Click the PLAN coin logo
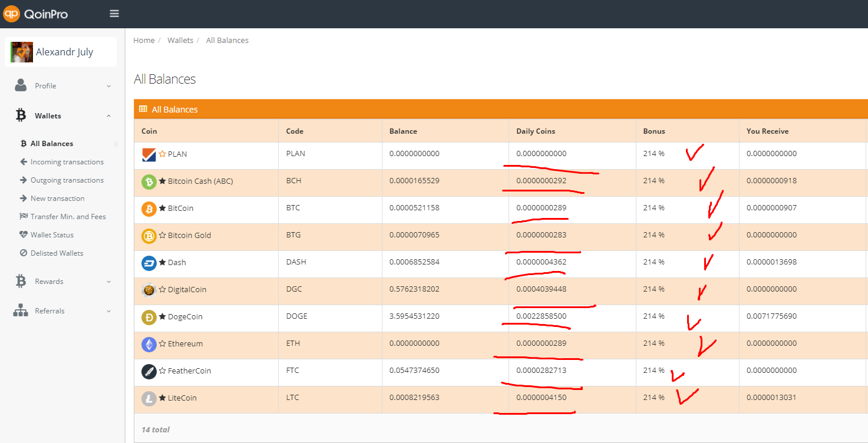868x443 pixels. coord(148,154)
